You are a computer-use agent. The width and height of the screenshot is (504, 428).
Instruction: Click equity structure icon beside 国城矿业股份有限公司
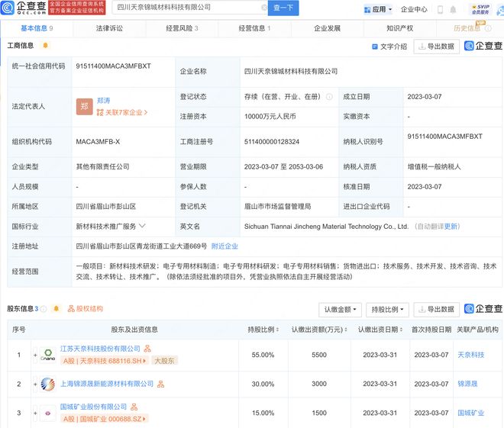pos(134,407)
